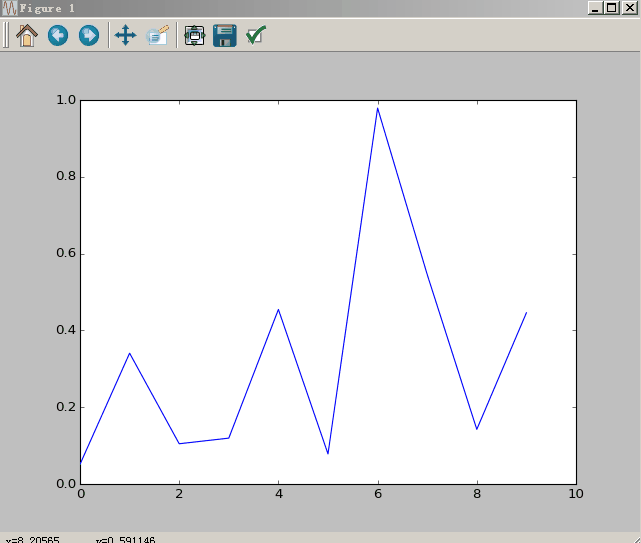
Task: Maximize the Figure 1 window
Action: [x=611, y=8]
